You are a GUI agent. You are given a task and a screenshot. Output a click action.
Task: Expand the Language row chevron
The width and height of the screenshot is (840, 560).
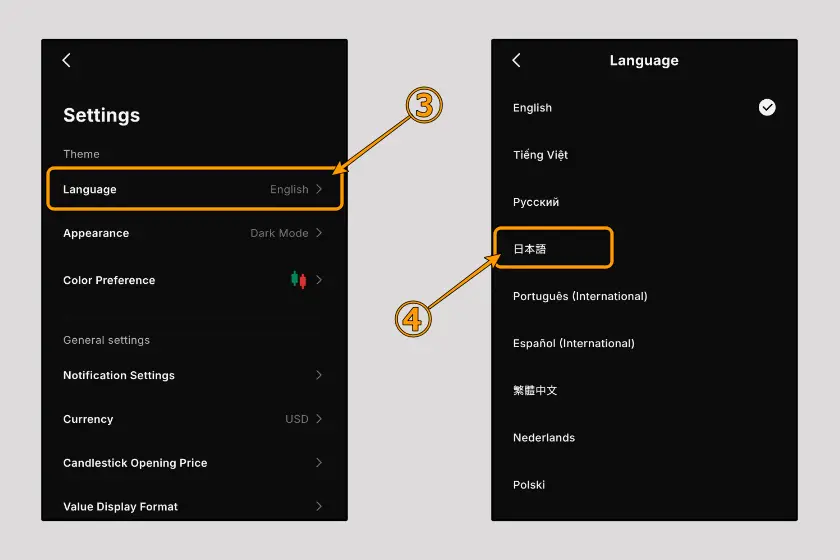tap(319, 189)
